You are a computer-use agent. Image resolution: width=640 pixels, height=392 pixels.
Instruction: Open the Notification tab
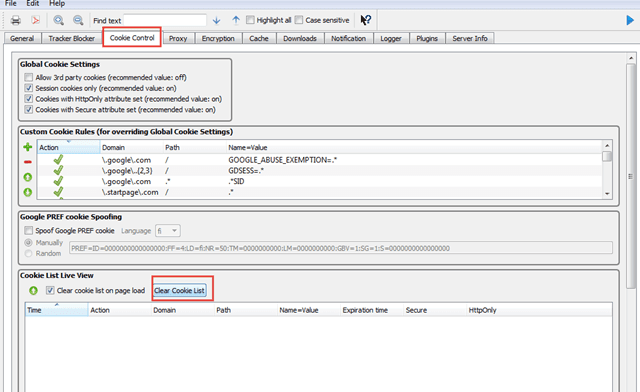coord(348,38)
